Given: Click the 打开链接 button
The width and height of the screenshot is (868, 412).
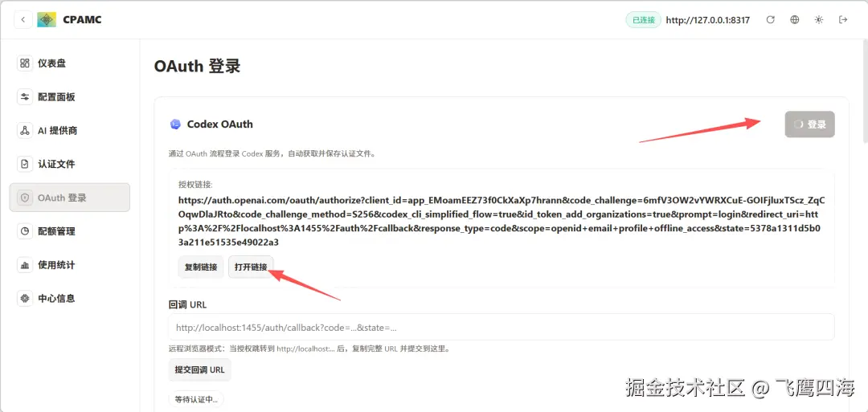Looking at the screenshot, I should [x=251, y=267].
